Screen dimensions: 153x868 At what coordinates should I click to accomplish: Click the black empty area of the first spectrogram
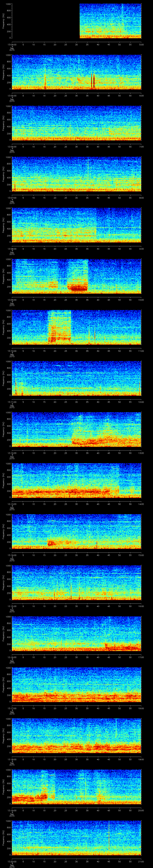45,21
